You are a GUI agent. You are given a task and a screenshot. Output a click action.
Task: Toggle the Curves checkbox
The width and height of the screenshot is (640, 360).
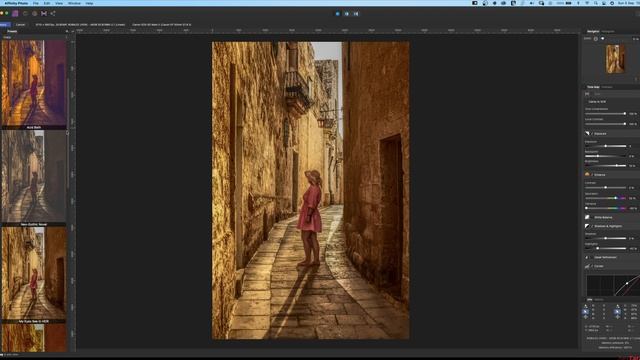[592, 267]
